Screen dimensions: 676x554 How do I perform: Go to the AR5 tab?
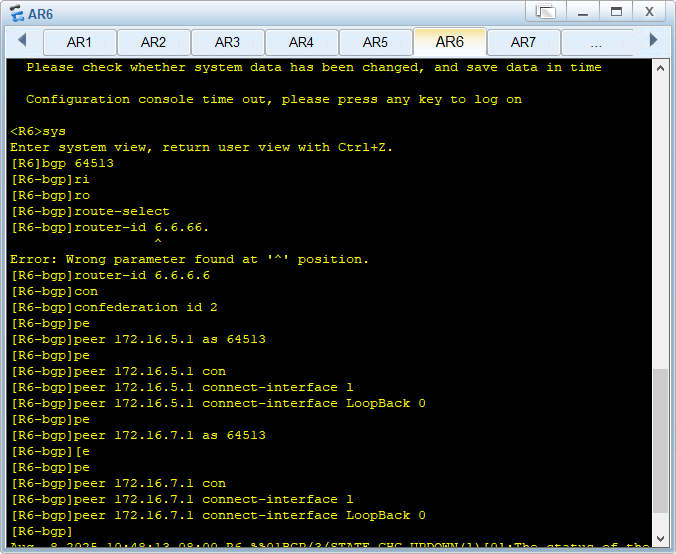(x=376, y=42)
